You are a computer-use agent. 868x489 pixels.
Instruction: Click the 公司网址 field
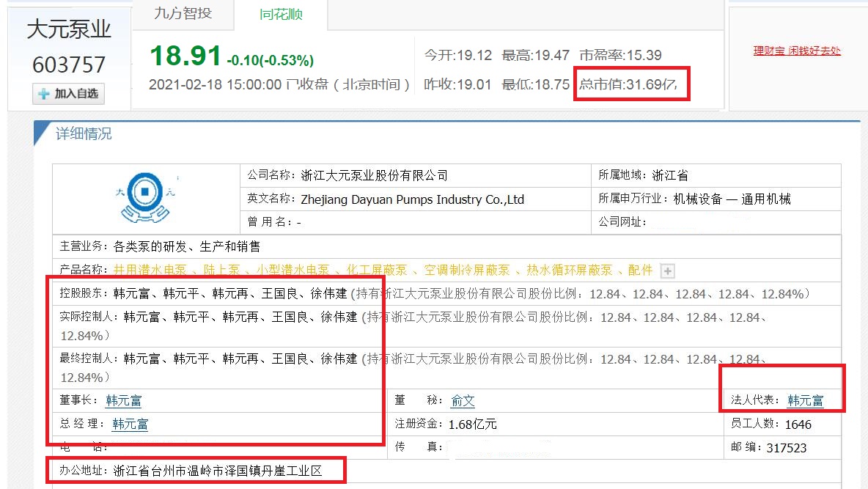[716, 222]
